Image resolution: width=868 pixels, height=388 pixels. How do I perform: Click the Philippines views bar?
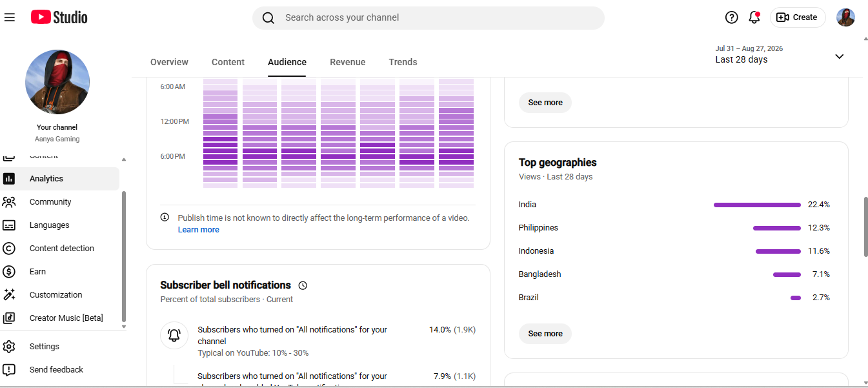click(777, 228)
